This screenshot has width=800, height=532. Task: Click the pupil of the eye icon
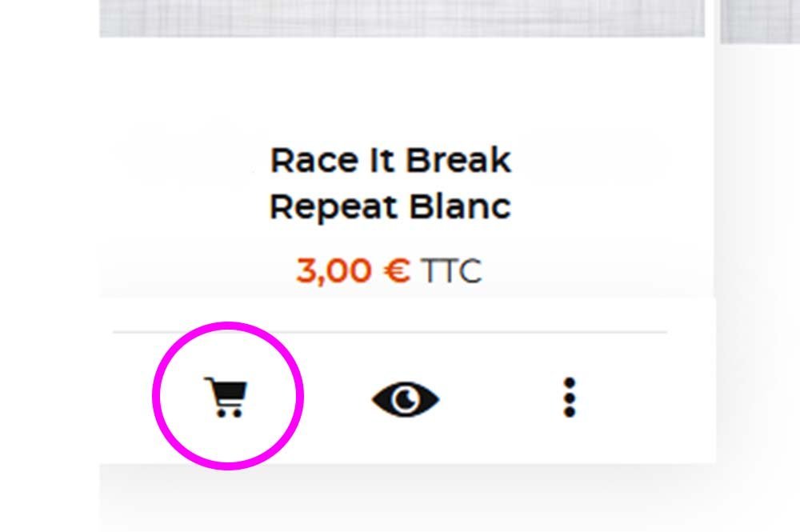pos(406,398)
